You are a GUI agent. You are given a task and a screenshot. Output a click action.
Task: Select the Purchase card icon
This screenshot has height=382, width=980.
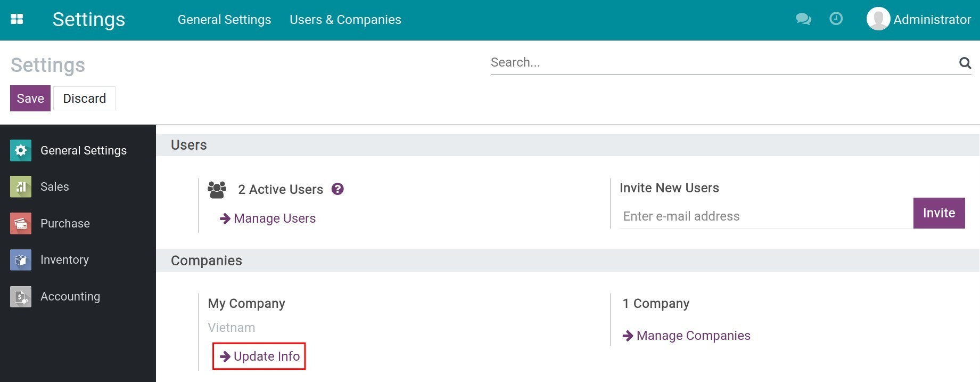tap(21, 223)
